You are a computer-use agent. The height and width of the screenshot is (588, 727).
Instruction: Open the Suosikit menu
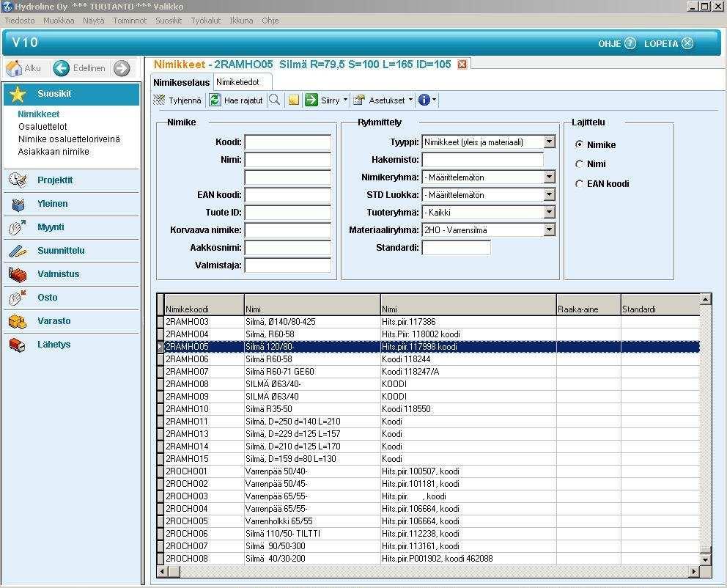coord(169,21)
